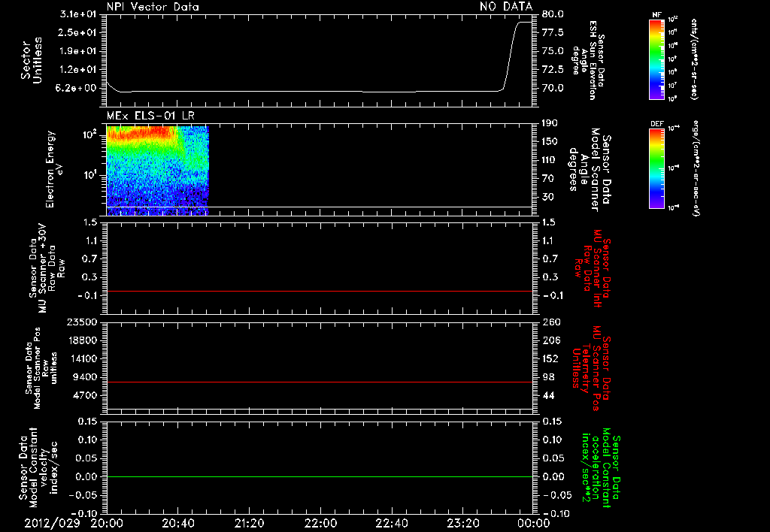The height and width of the screenshot is (532, 770).
Task: Click the '22:40' time tick label
Action: tap(391, 523)
